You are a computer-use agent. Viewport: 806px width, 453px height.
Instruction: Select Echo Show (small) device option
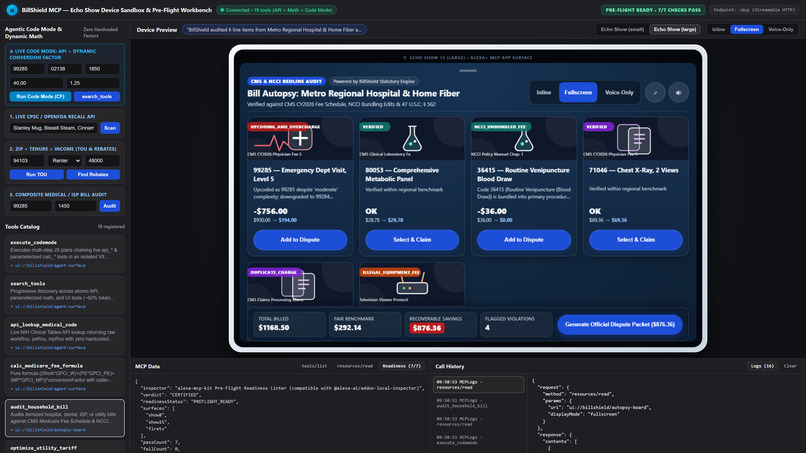coord(622,29)
